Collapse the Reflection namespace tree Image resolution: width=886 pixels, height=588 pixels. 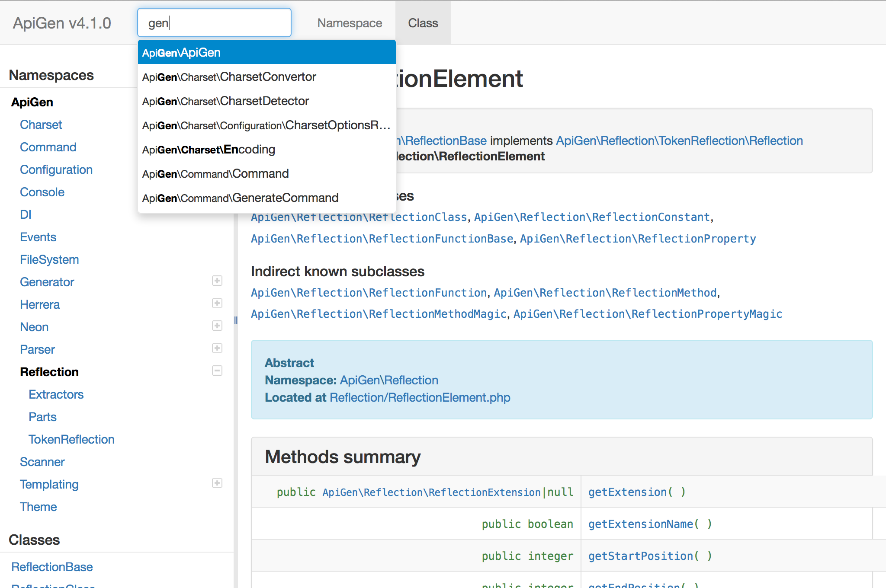coord(217,371)
